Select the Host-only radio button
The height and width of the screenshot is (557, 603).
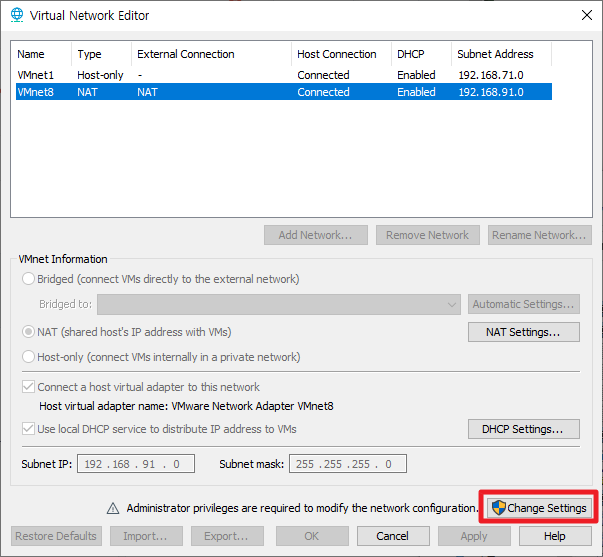click(x=28, y=357)
